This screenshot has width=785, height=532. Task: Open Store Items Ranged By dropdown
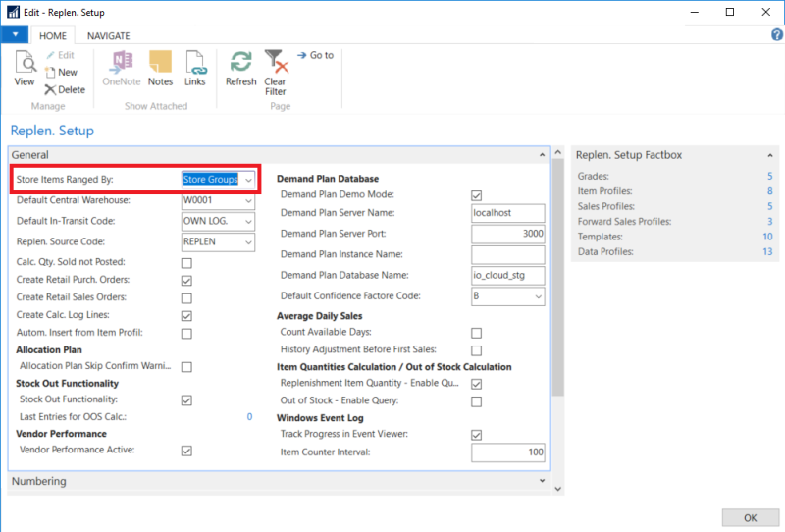pyautogui.click(x=249, y=180)
